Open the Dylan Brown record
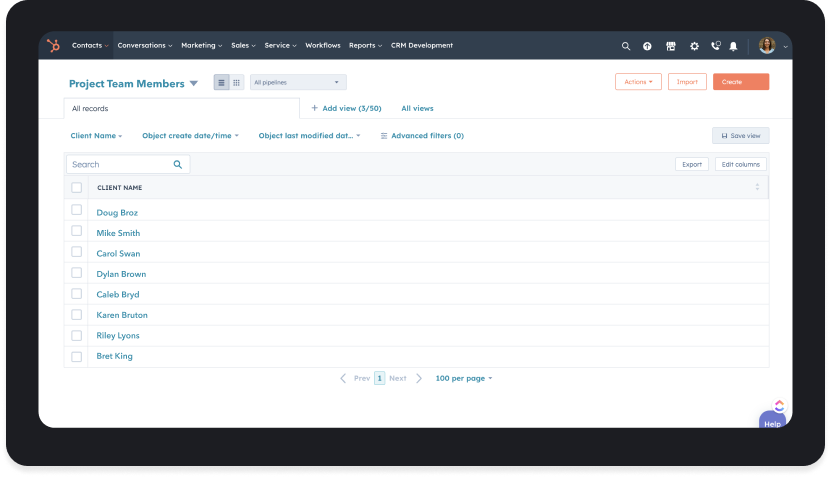Viewport: 831px width, 478px height. [x=121, y=274]
